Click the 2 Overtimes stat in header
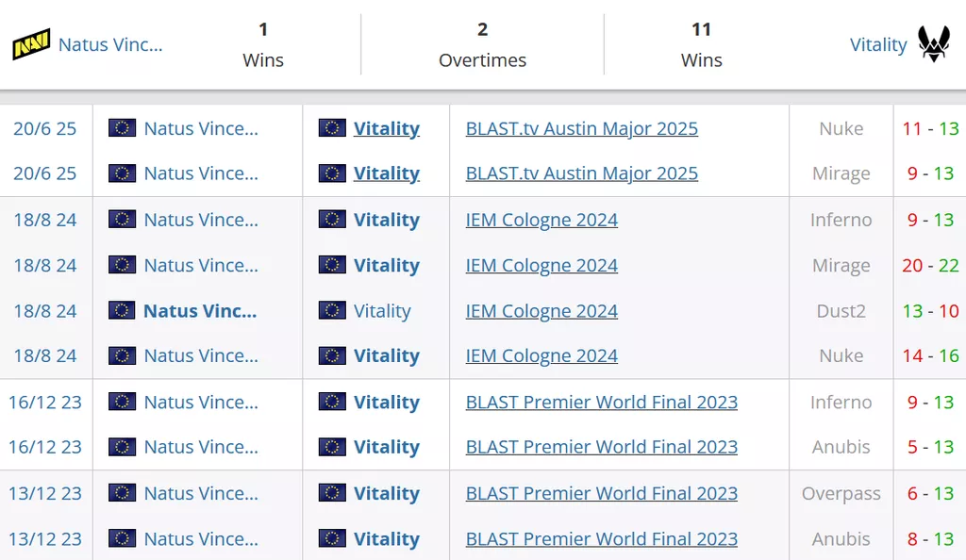This screenshot has width=966, height=560. coord(482,44)
